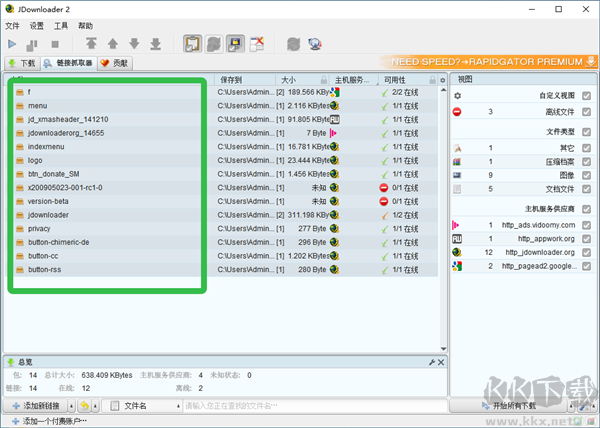Open overview settings with the wrench icon
Screen dimensions: 600x428
coord(432,362)
